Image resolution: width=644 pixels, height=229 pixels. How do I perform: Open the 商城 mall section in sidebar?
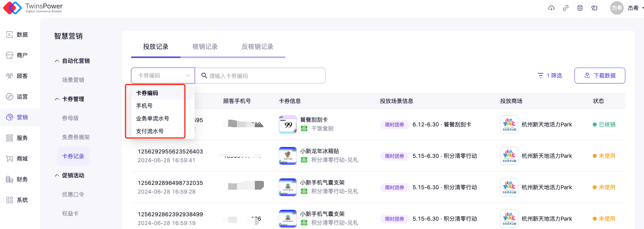(17, 159)
